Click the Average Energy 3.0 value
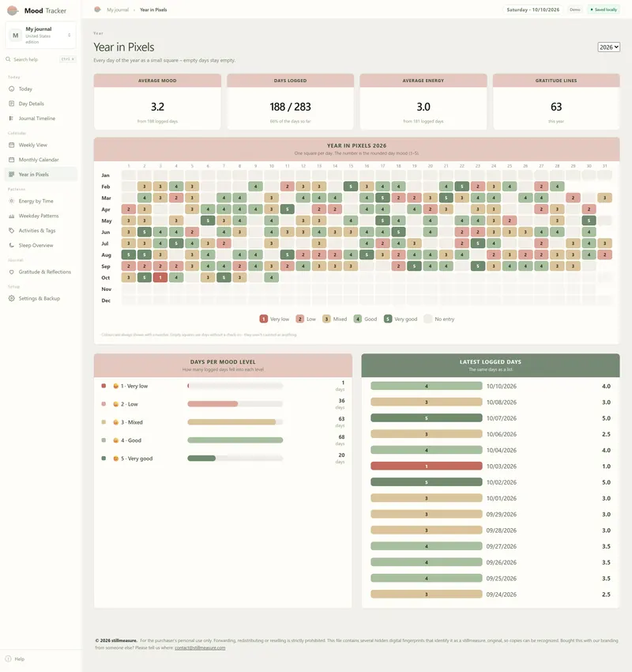The height and width of the screenshot is (672, 632). pyautogui.click(x=423, y=107)
